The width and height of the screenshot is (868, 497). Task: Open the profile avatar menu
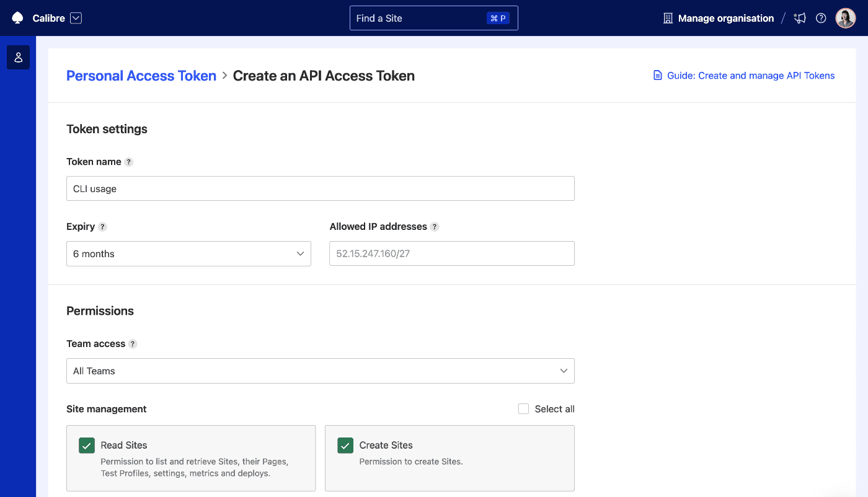click(x=845, y=18)
